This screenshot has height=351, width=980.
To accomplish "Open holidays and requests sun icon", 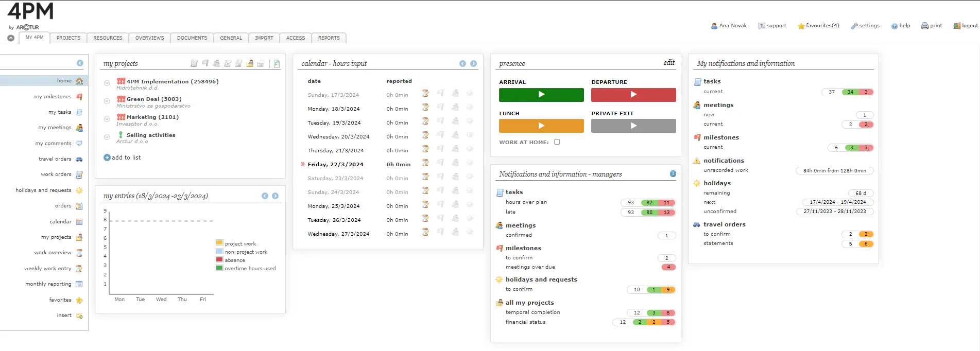I will click(79, 190).
